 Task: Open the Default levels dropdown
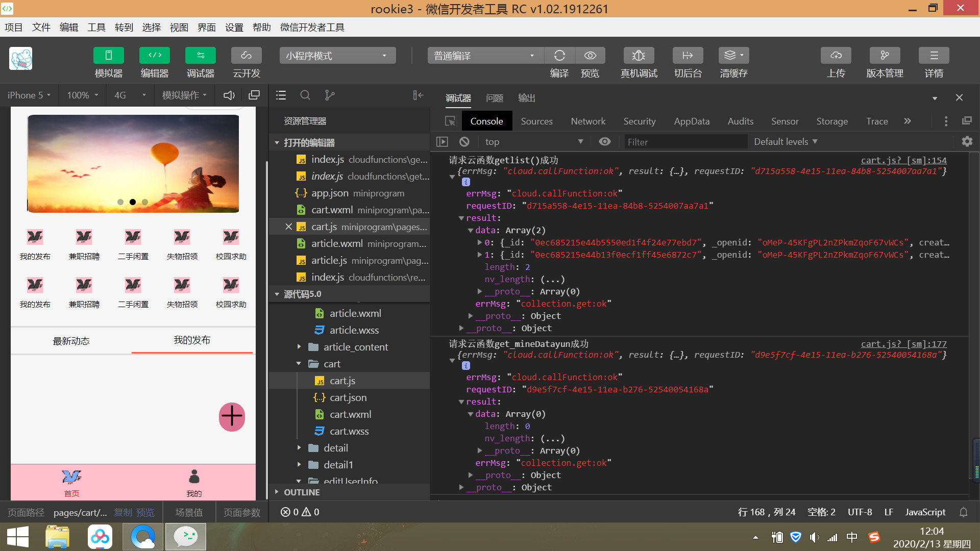(x=786, y=142)
